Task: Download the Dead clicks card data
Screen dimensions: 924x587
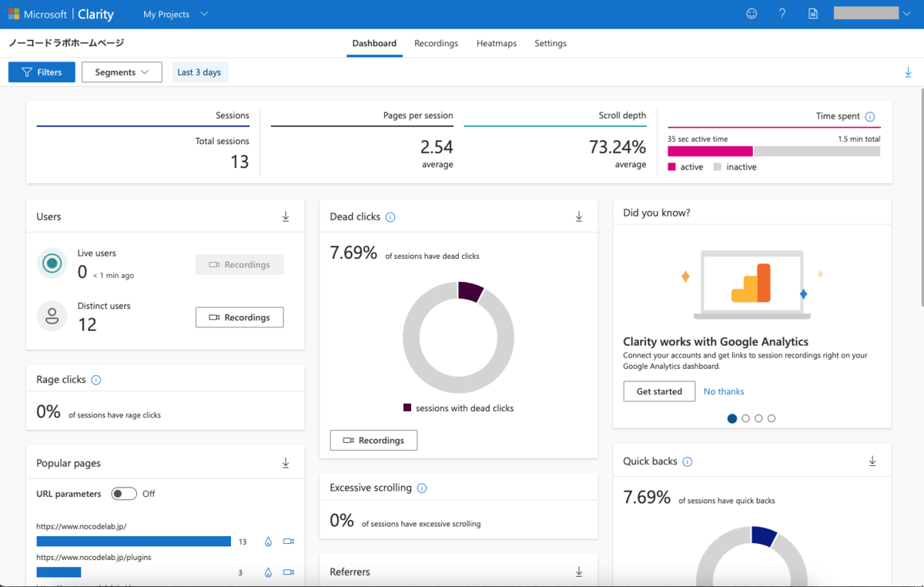Action: [x=579, y=216]
